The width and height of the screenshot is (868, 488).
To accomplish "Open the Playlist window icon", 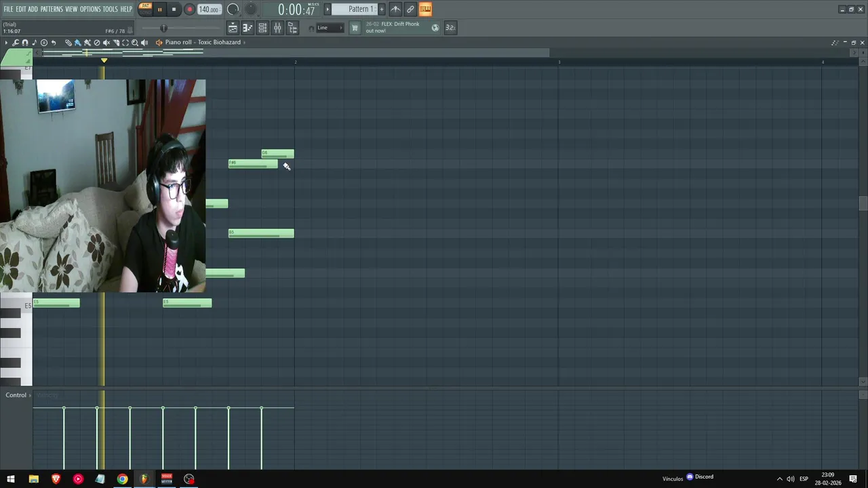I will click(x=233, y=28).
